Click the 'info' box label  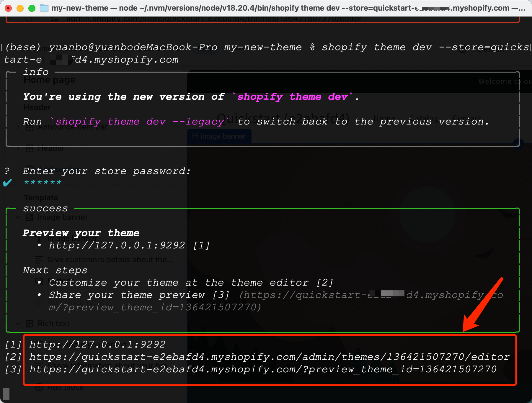click(x=36, y=72)
